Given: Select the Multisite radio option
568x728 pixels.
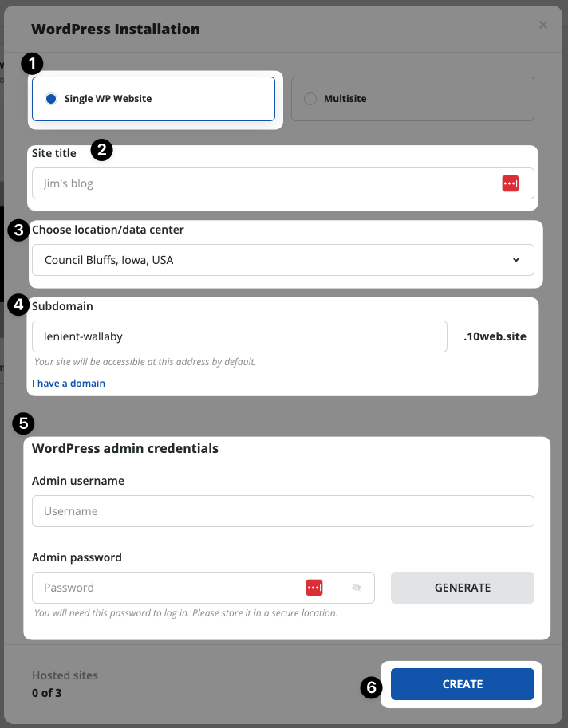Looking at the screenshot, I should click(x=412, y=99).
